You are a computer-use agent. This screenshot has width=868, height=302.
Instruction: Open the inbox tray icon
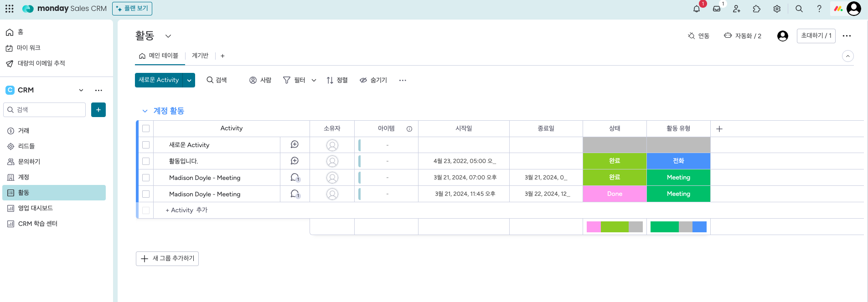click(x=717, y=9)
